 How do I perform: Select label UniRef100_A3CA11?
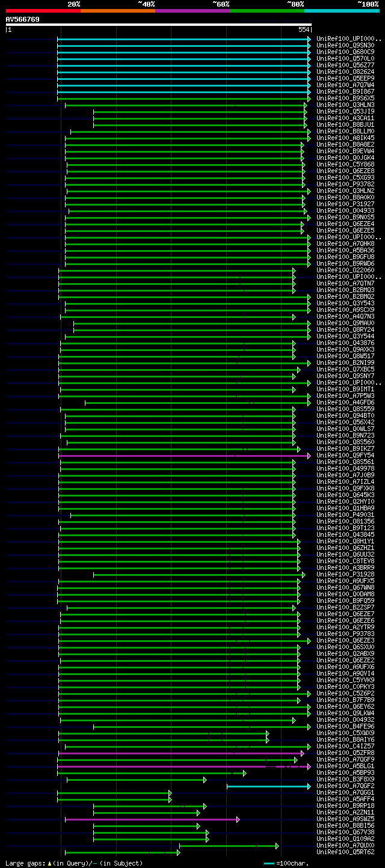click(345, 118)
